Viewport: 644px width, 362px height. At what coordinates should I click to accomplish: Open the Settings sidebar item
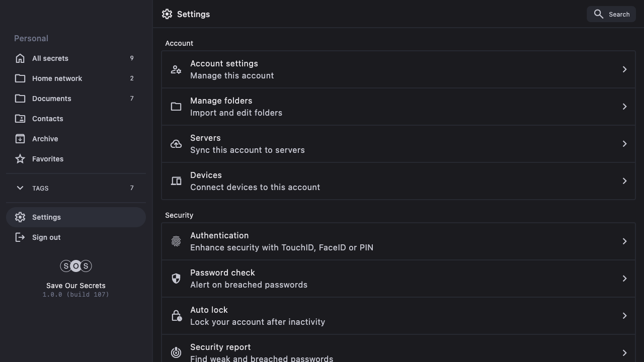point(46,217)
